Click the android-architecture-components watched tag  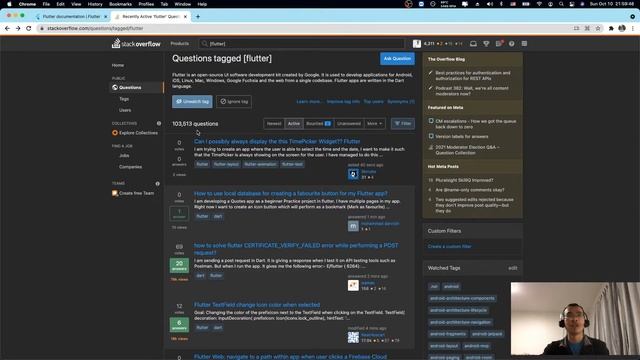pos(462,298)
